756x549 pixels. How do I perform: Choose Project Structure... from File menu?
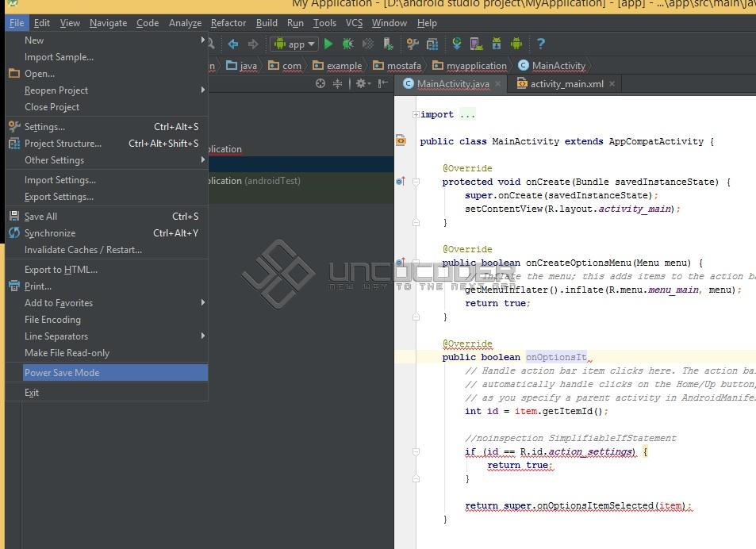point(106,143)
